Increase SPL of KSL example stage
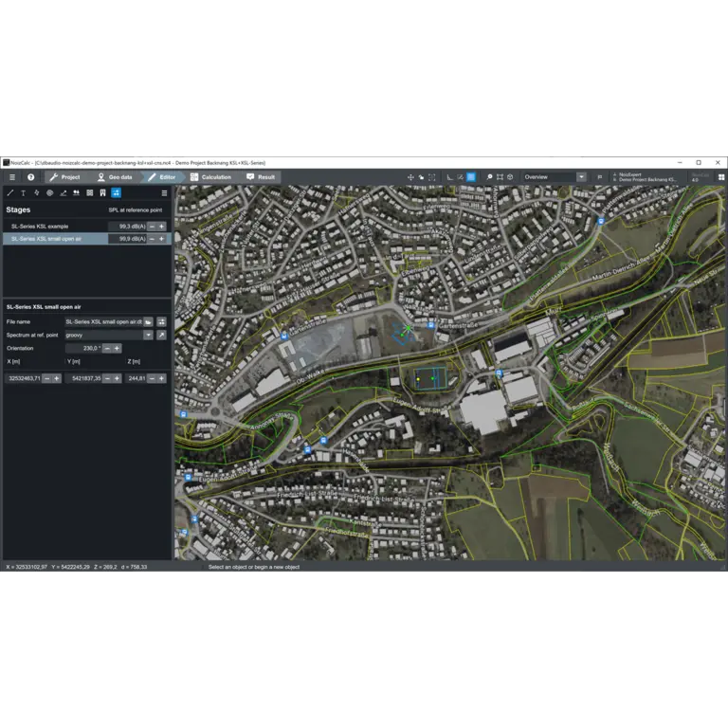The width and height of the screenshot is (728, 728). (161, 227)
